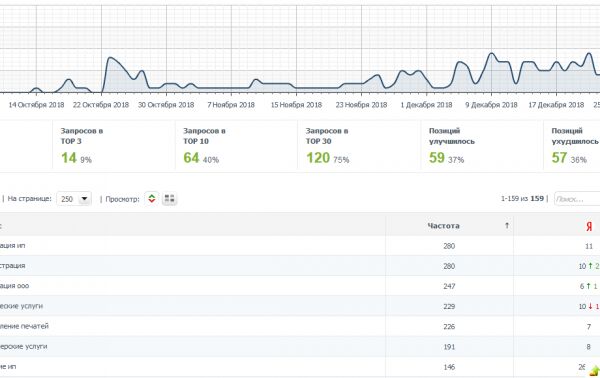The height and width of the screenshot is (378, 600).
Task: Click the 7 Ноября 2018 axis date
Action: [231, 104]
